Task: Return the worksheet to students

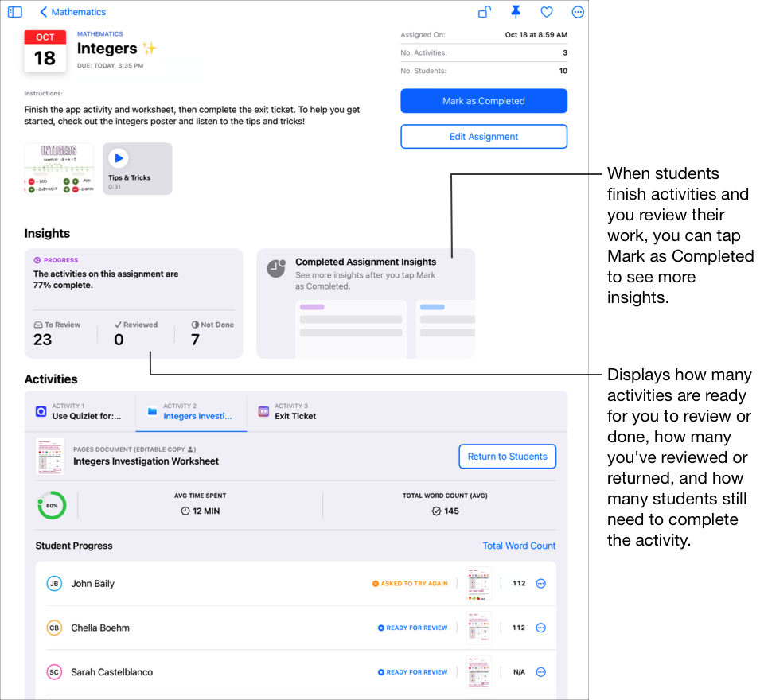Action: [x=507, y=457]
